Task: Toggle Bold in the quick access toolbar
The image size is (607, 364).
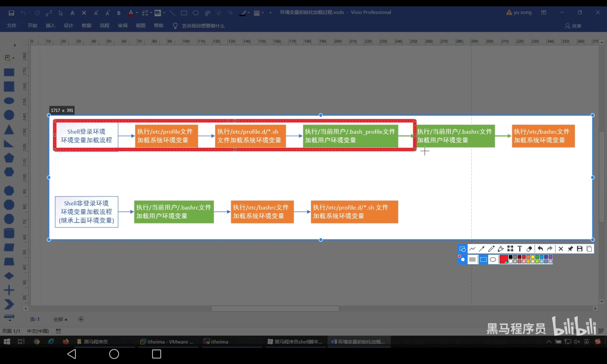Action: [x=119, y=13]
